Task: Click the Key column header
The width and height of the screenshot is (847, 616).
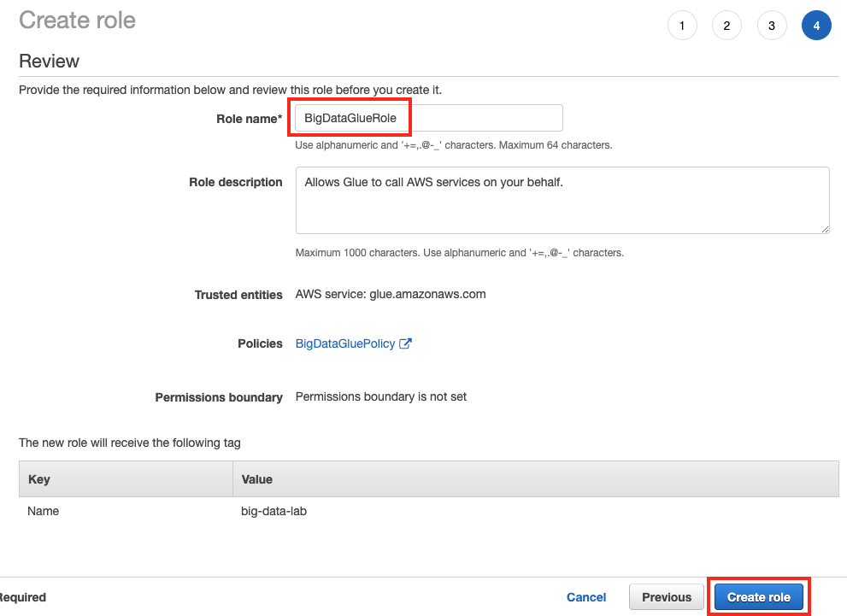Action: point(40,479)
